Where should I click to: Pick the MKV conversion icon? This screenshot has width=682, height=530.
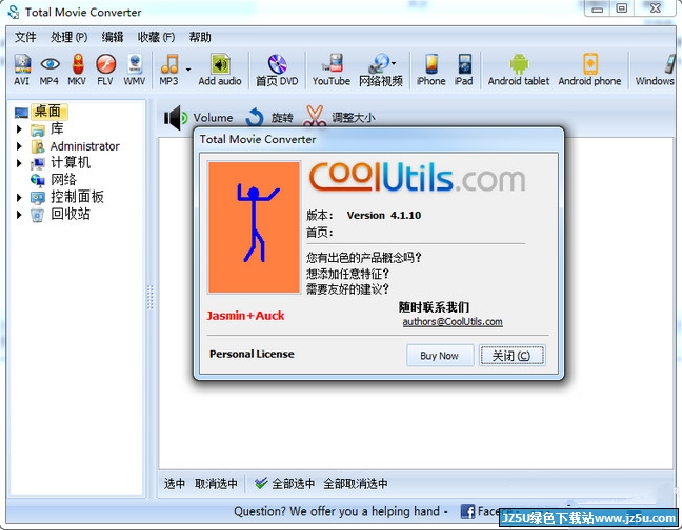77,70
